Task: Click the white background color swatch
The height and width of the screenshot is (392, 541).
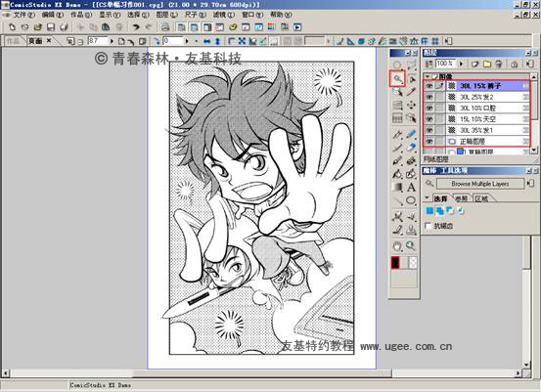Action: pos(404,263)
